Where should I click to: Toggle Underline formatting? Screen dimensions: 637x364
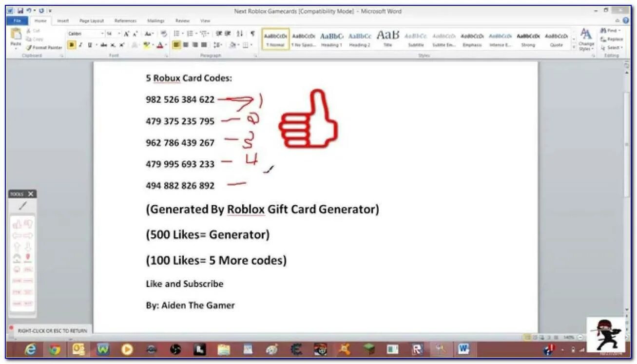[90, 45]
